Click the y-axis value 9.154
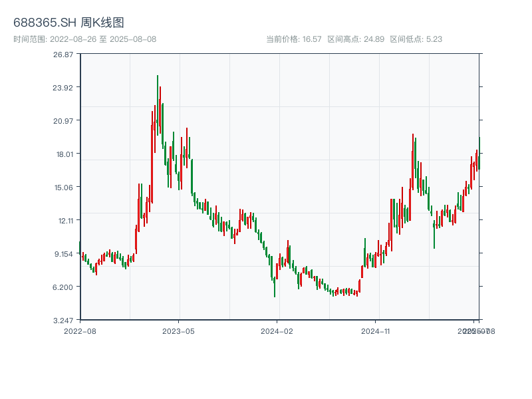The width and height of the screenshot is (532, 399). click(x=64, y=254)
